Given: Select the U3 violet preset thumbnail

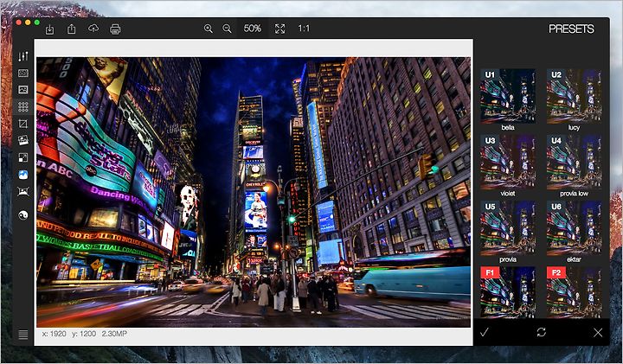Looking at the screenshot, I should [x=508, y=162].
